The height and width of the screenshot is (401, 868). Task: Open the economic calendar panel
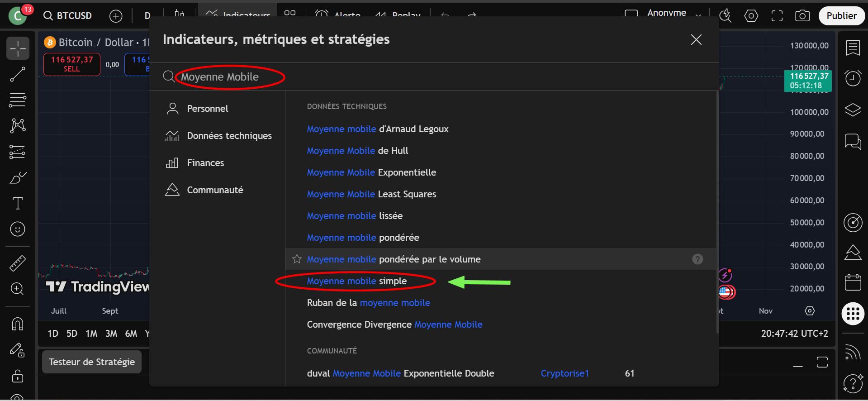click(853, 282)
